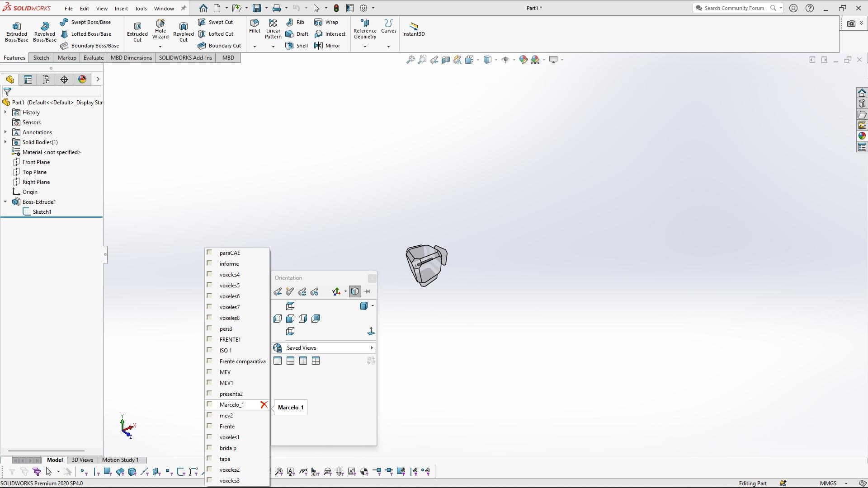Viewport: 868px width, 488px height.
Task: Delete the Marcelo_1 saved view
Action: pyautogui.click(x=264, y=404)
